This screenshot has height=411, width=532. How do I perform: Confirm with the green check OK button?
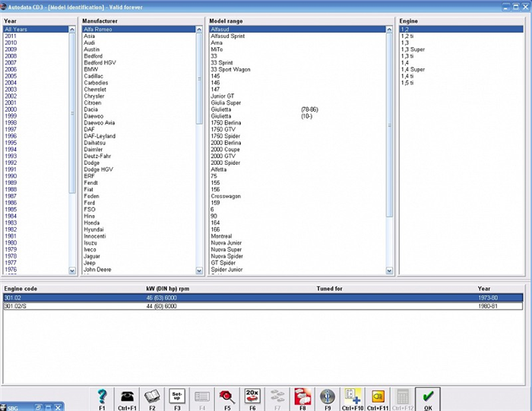tap(428, 399)
